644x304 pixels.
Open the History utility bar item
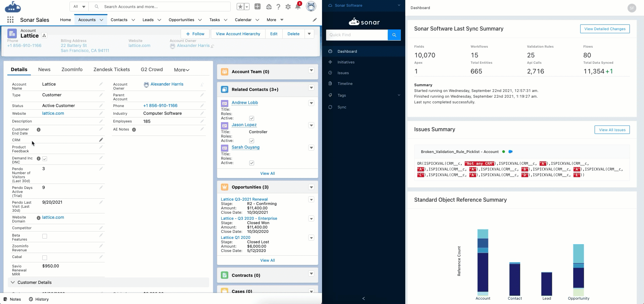click(39, 299)
